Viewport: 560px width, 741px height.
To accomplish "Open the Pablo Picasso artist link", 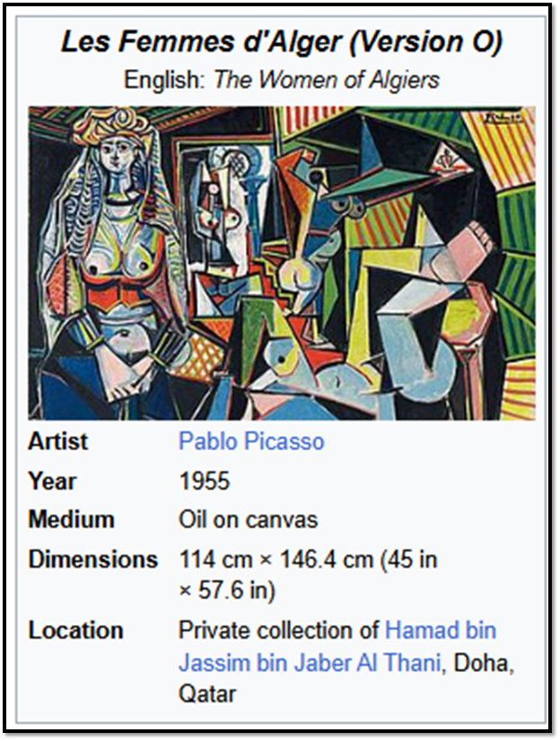I will (251, 441).
